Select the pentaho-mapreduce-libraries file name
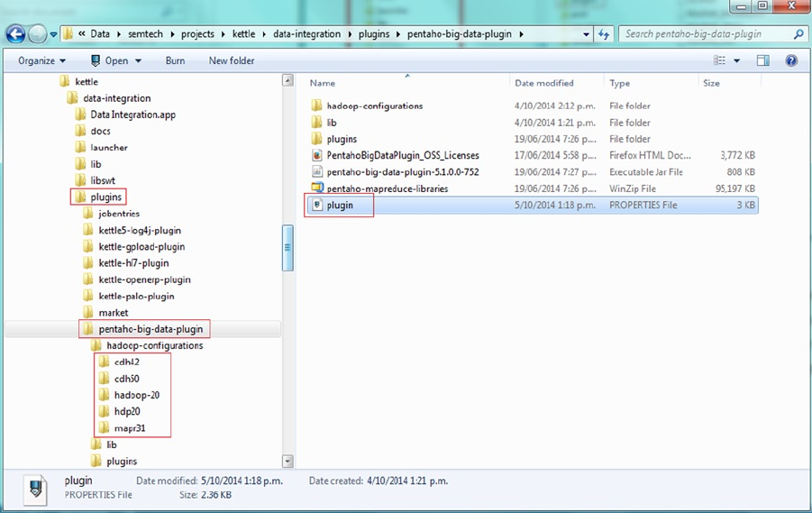This screenshot has width=812, height=513. click(x=388, y=188)
